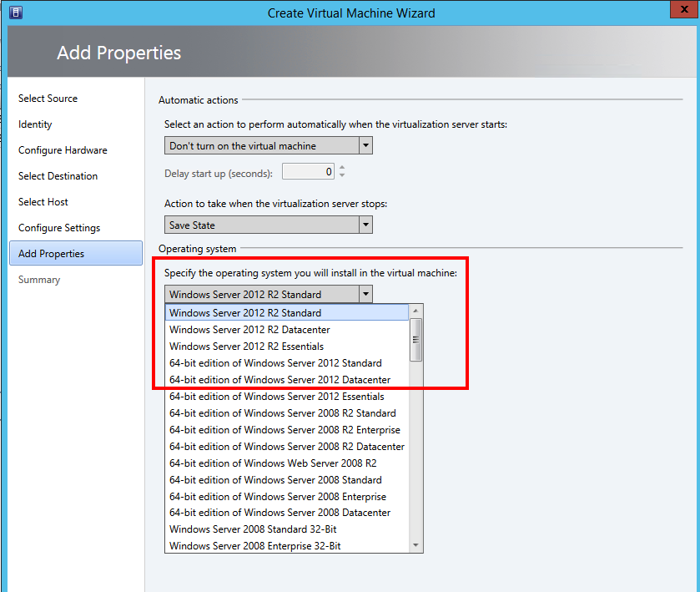
Task: Choose 64-bit Windows Server 2012 Essentials
Action: (287, 397)
